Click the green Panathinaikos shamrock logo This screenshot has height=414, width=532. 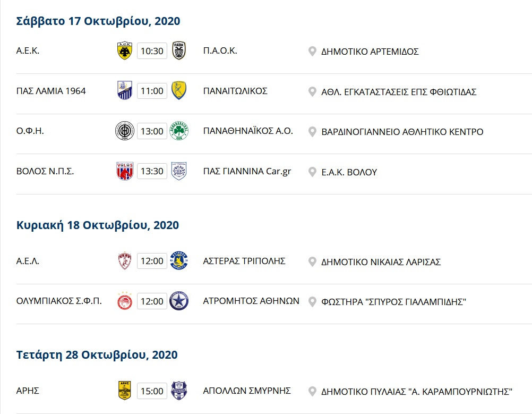coord(179,131)
